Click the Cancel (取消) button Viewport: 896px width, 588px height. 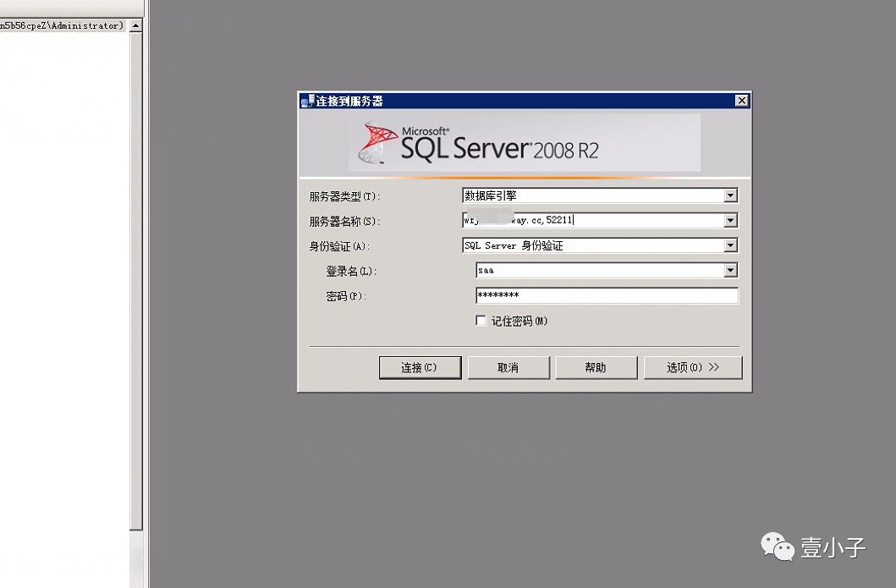point(508,367)
